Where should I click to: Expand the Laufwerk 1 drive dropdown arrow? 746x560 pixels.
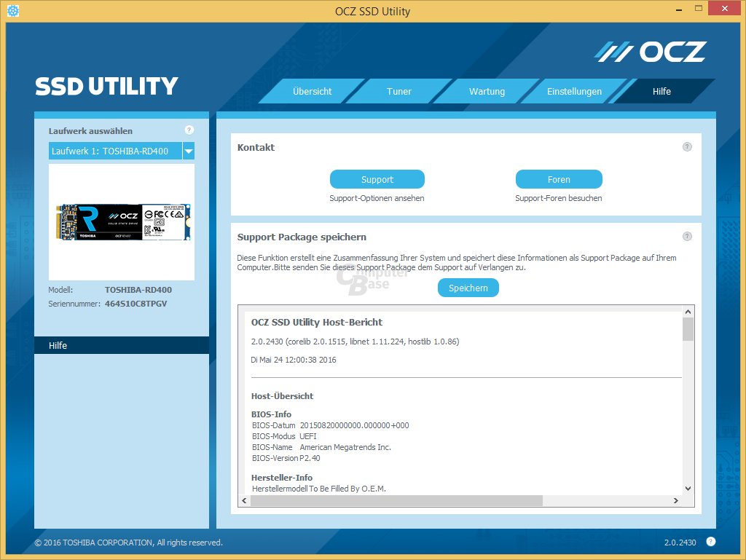[x=189, y=151]
